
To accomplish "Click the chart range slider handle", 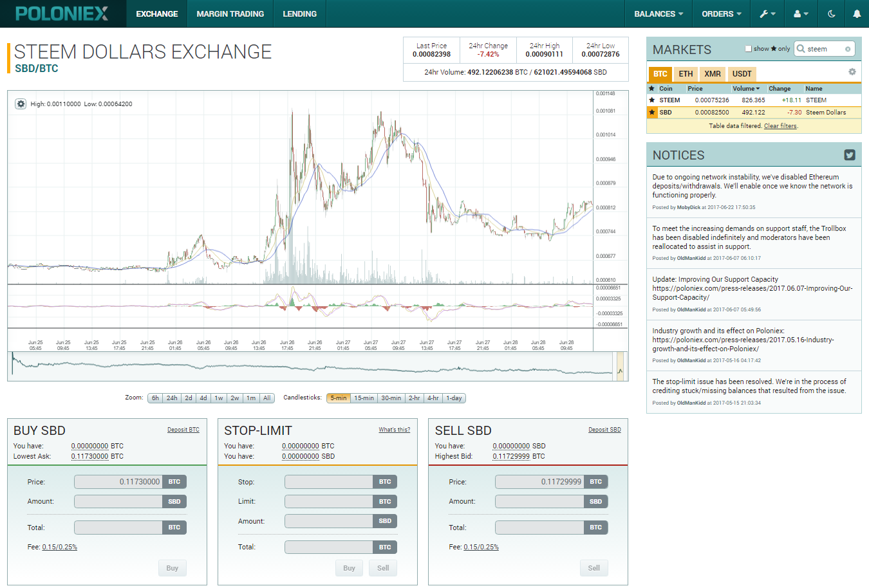I will pos(621,365).
